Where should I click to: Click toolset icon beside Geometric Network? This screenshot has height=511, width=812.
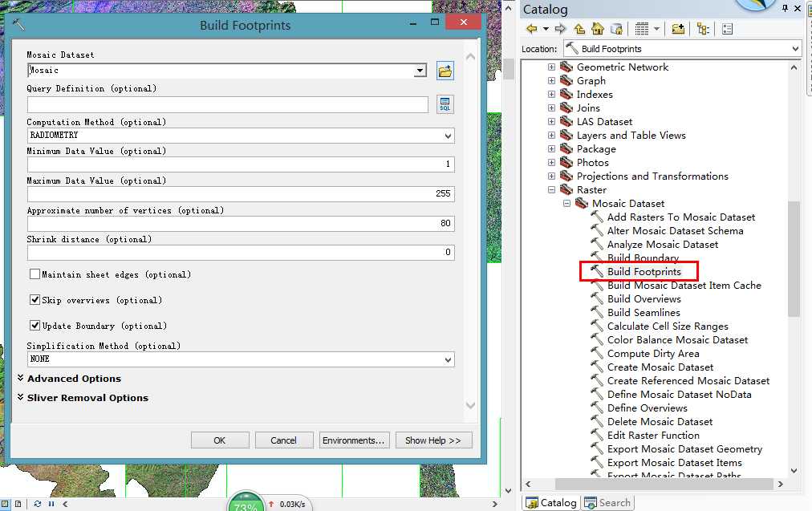tap(566, 67)
